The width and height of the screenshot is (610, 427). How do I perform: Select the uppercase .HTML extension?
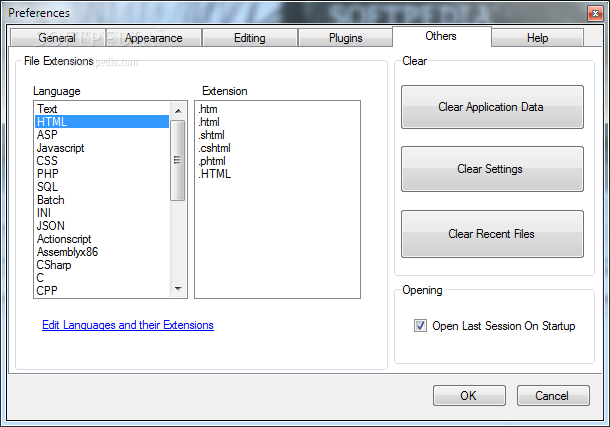(x=277, y=174)
